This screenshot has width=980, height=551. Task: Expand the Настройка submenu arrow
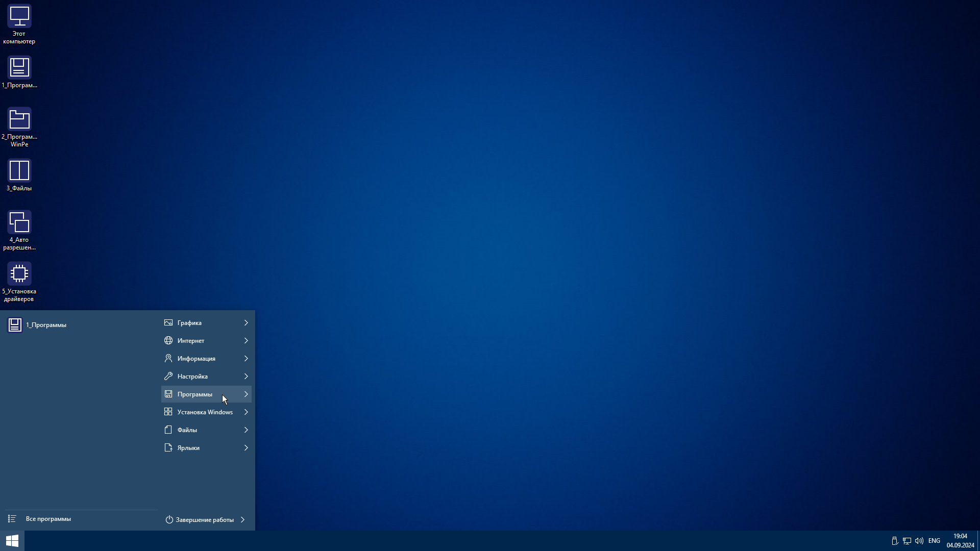(x=246, y=377)
